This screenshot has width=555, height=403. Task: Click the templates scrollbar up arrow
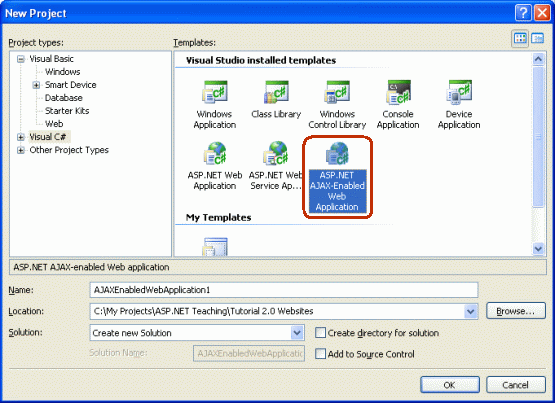(x=538, y=59)
